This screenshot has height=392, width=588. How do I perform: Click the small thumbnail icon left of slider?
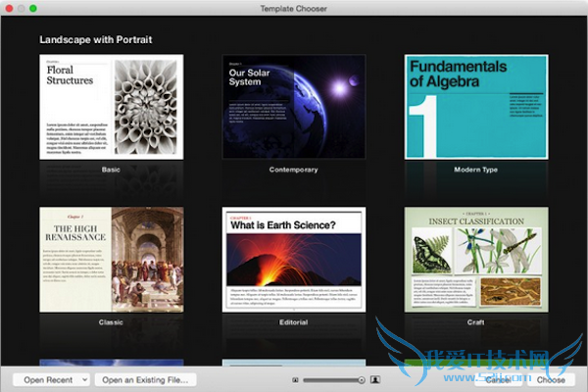coord(295,379)
